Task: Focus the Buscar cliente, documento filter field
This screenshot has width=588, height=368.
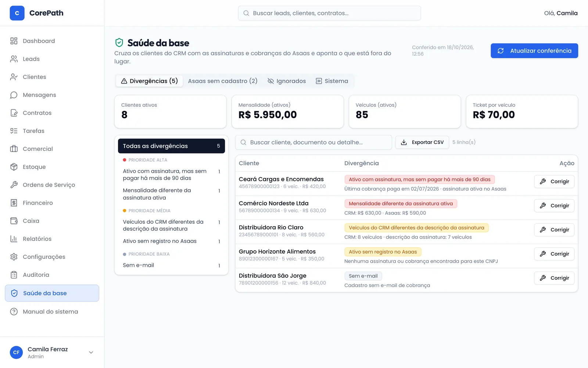Action: (x=313, y=142)
